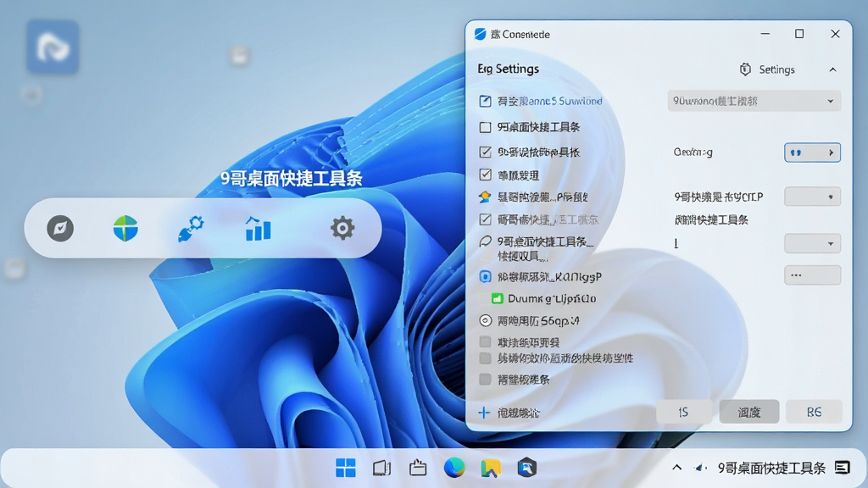Click the Duumk g row label

552,299
